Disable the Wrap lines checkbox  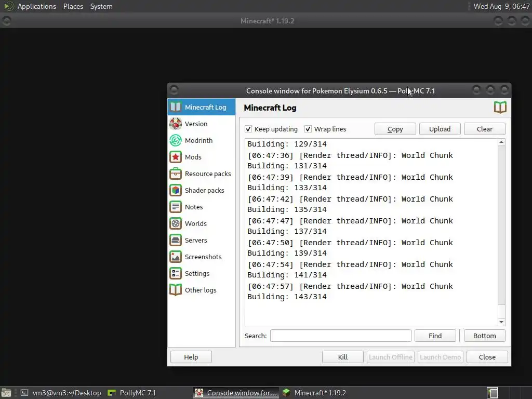pos(308,129)
